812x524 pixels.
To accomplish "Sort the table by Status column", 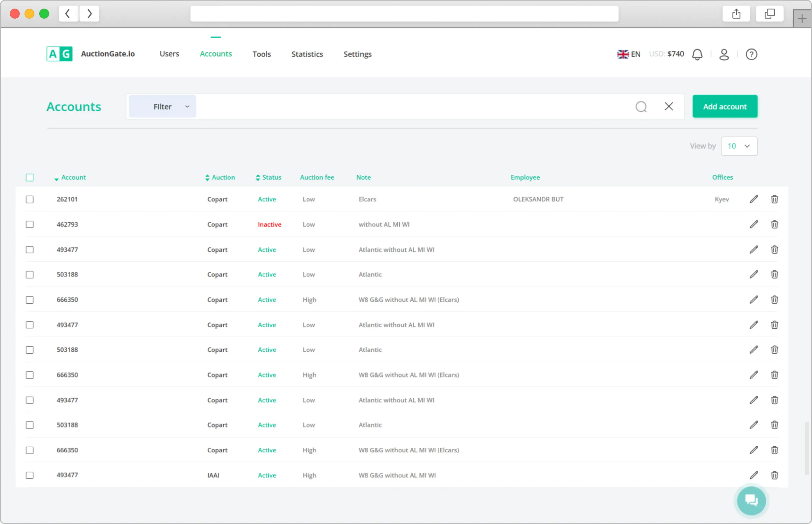I will (268, 177).
